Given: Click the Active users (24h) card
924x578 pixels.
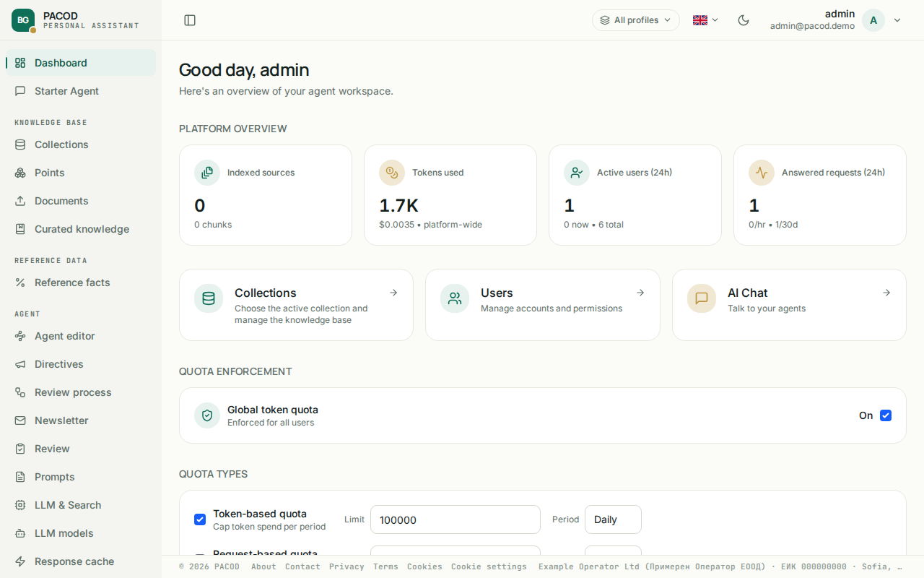Looking at the screenshot, I should click(x=635, y=195).
